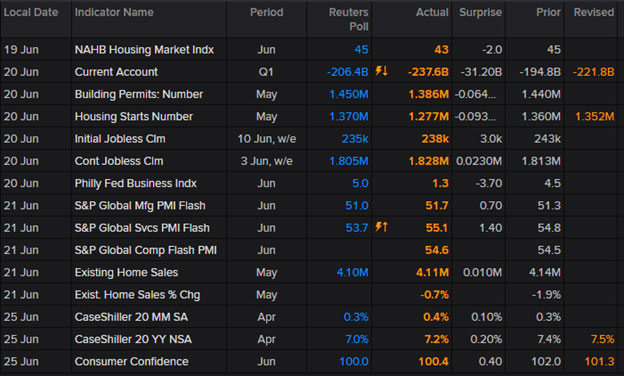Click the Current Account revised value -221.8B
Screen dimensions: 624x376
[x=593, y=72]
